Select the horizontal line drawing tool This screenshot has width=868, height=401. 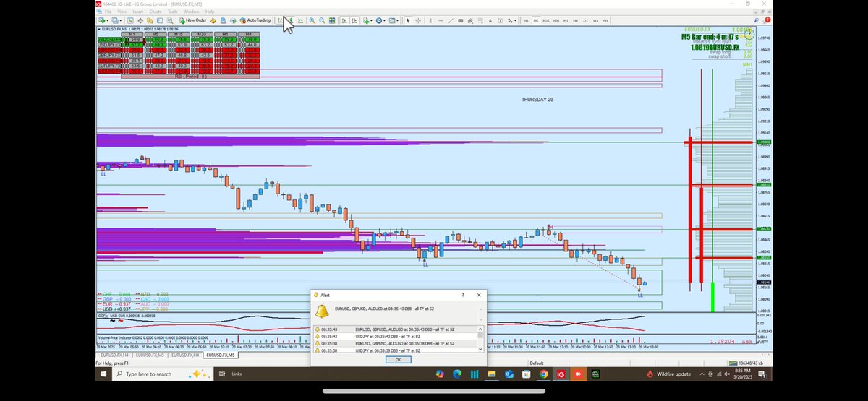tap(441, 20)
